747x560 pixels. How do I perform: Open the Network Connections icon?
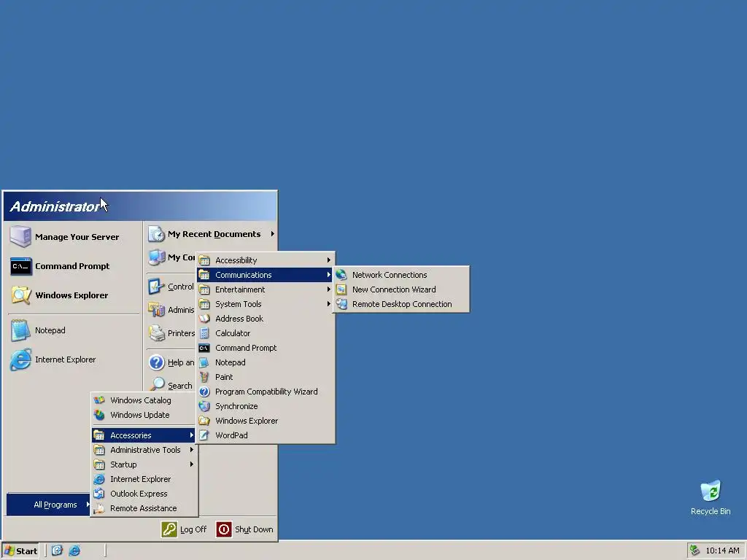click(x=341, y=275)
